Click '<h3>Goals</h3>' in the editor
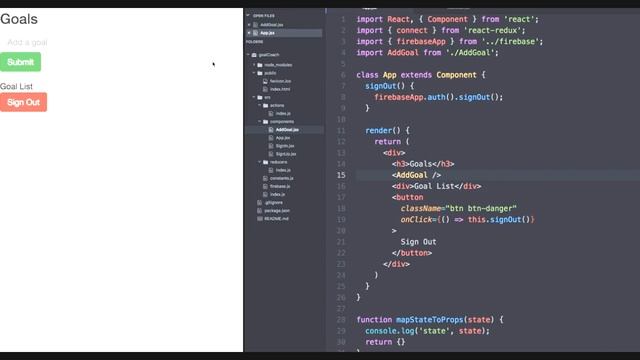Screen dimensions: 640x360 (x=423, y=164)
